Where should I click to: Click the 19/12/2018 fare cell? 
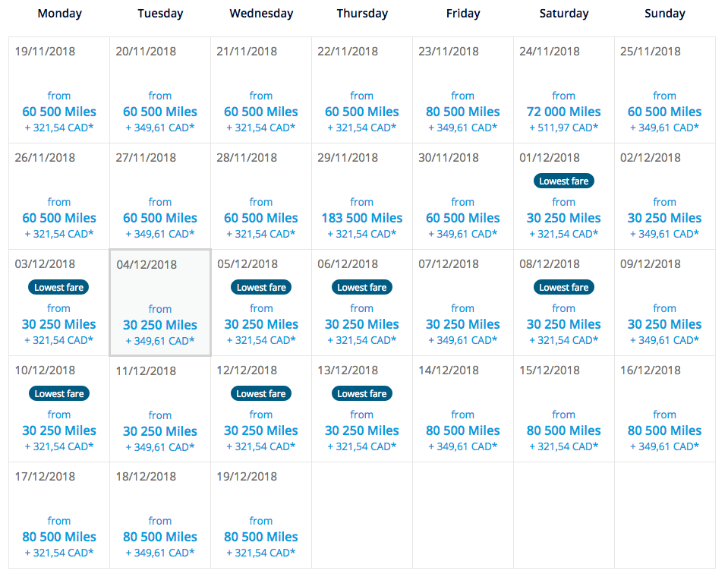click(261, 516)
